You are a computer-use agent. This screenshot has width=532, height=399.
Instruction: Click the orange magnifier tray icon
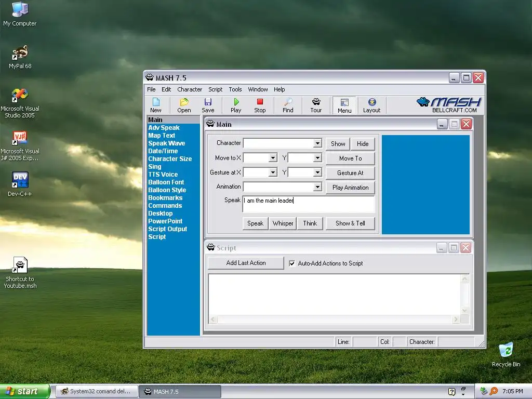[x=494, y=391]
